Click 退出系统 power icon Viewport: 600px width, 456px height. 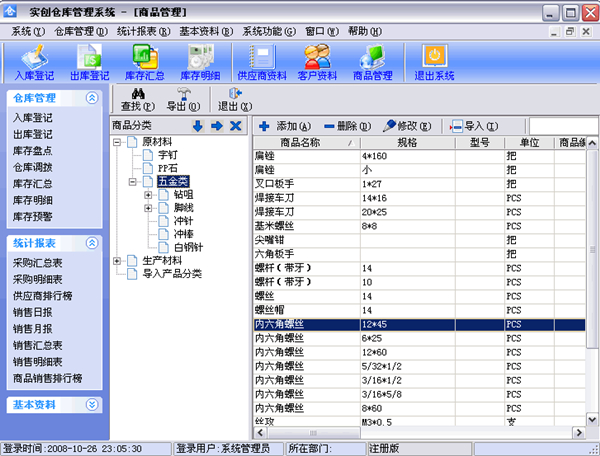coord(434,60)
